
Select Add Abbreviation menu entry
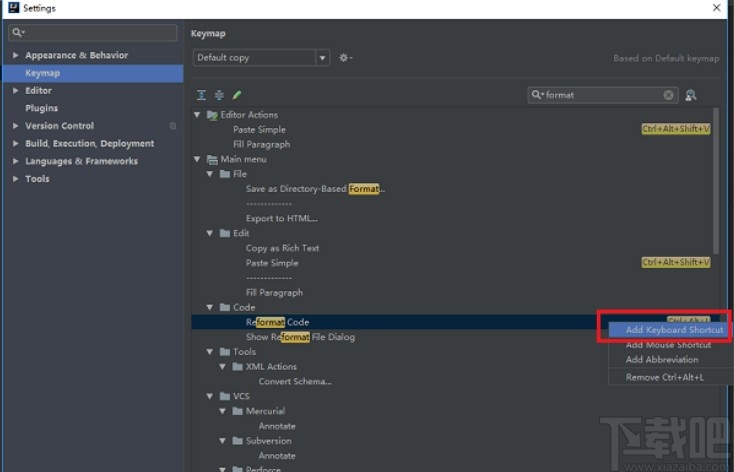click(661, 360)
